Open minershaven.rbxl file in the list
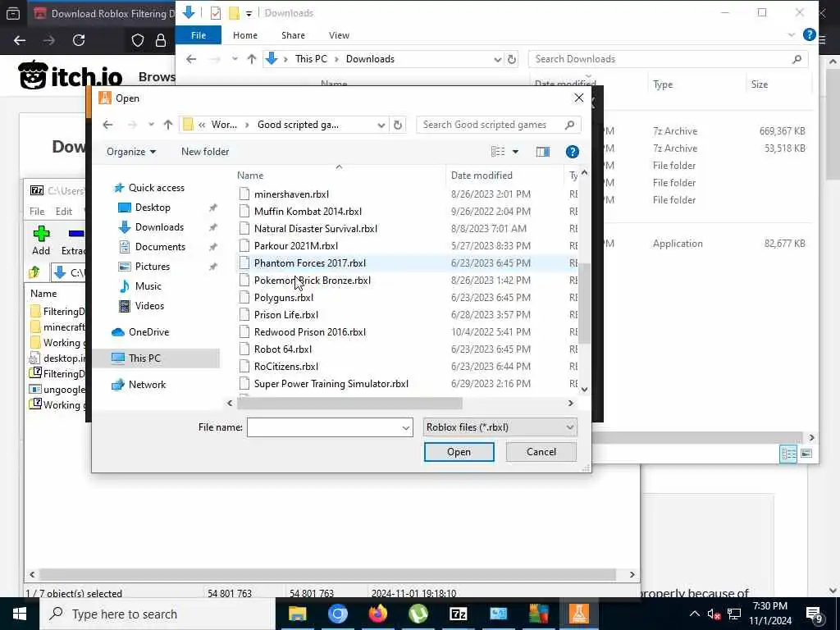This screenshot has height=630, width=840. click(291, 194)
